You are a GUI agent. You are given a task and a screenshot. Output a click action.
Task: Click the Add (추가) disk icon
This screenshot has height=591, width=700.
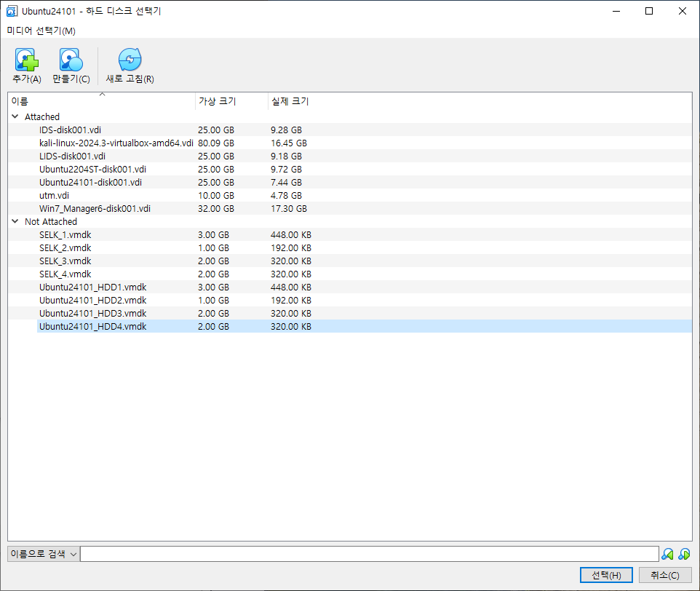pos(27,60)
